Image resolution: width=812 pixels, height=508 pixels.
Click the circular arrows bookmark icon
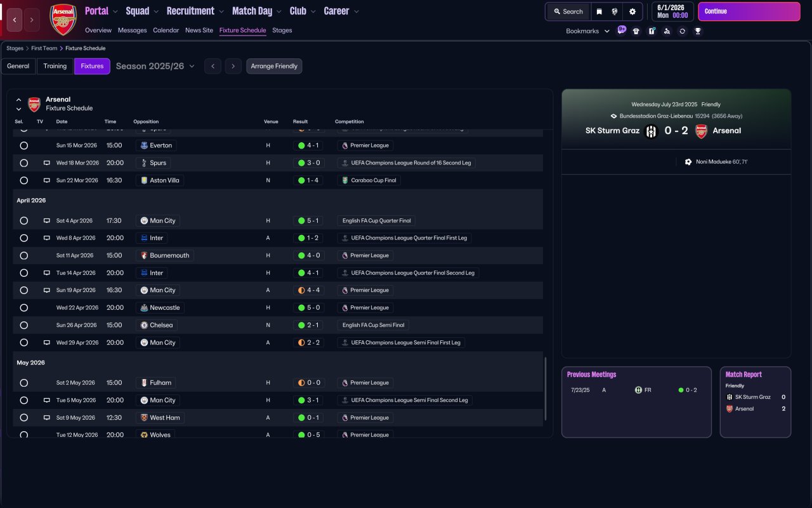pyautogui.click(x=682, y=31)
